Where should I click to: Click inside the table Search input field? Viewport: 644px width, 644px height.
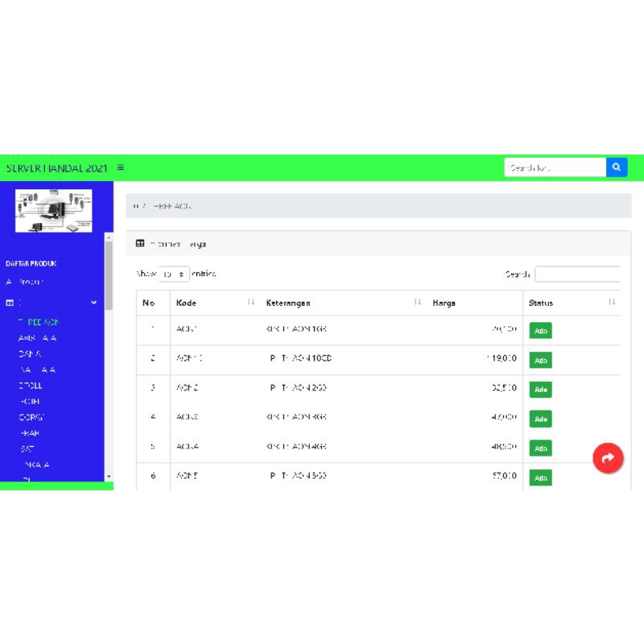click(576, 274)
